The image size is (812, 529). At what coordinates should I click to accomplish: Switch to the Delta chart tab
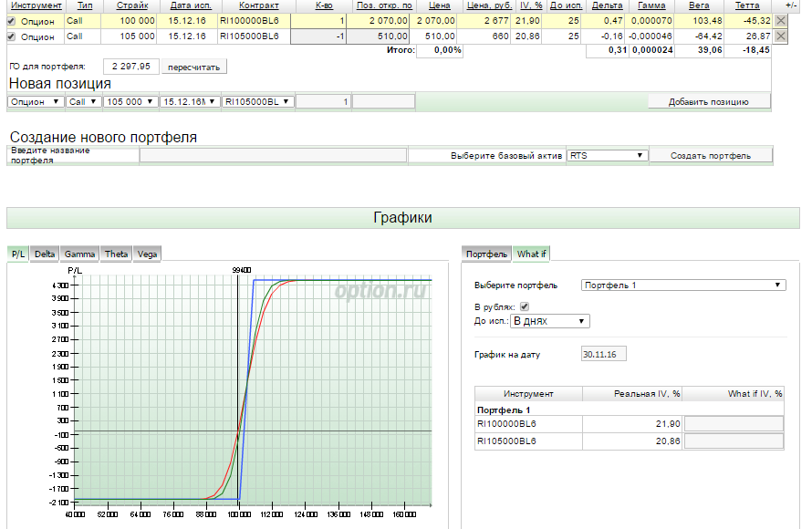pyautogui.click(x=45, y=254)
